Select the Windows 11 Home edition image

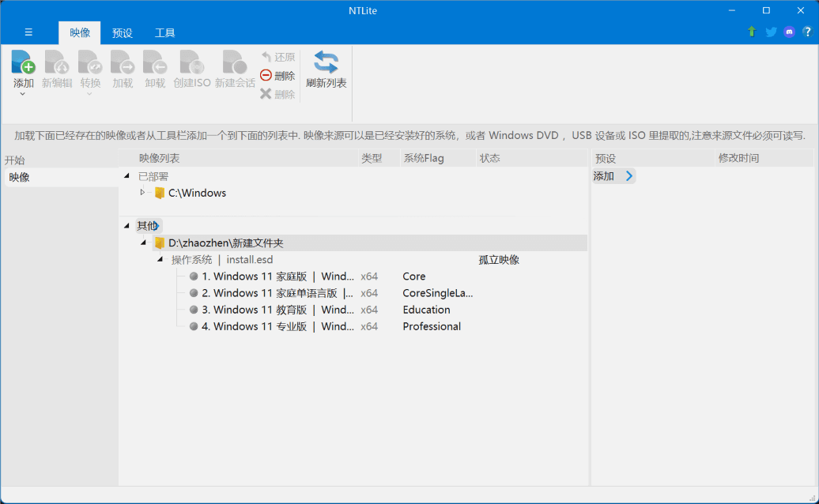point(277,276)
